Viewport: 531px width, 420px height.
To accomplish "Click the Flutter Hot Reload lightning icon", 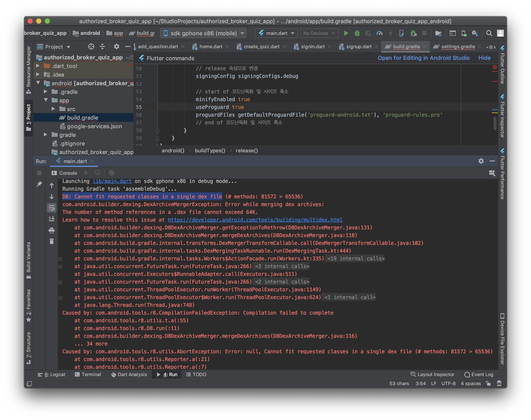I will point(86,173).
